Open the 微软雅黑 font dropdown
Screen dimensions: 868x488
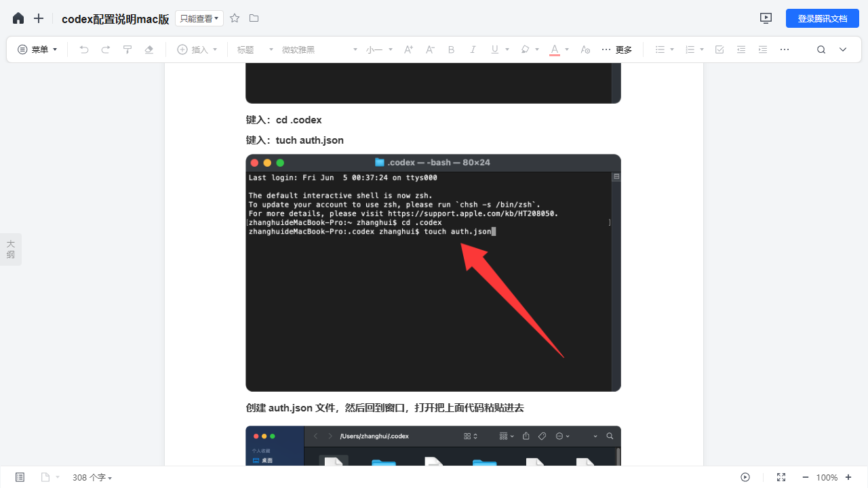pyautogui.click(x=319, y=49)
